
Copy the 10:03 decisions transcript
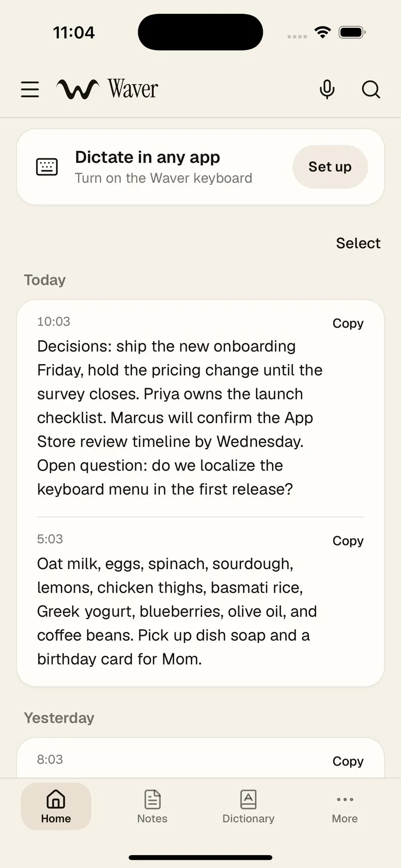[x=348, y=323]
